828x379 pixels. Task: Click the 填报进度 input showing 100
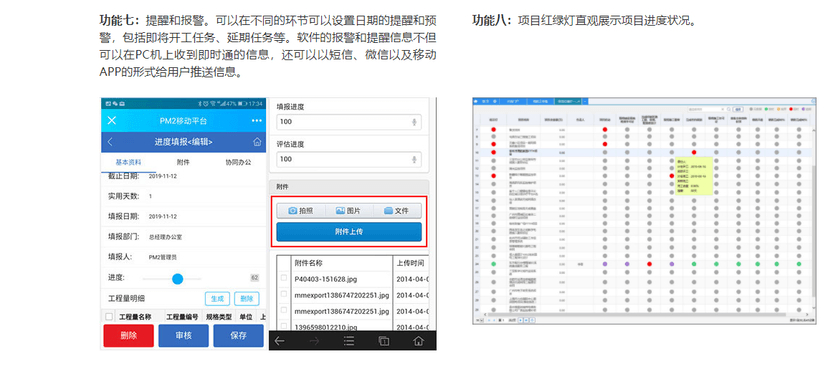[x=349, y=122]
